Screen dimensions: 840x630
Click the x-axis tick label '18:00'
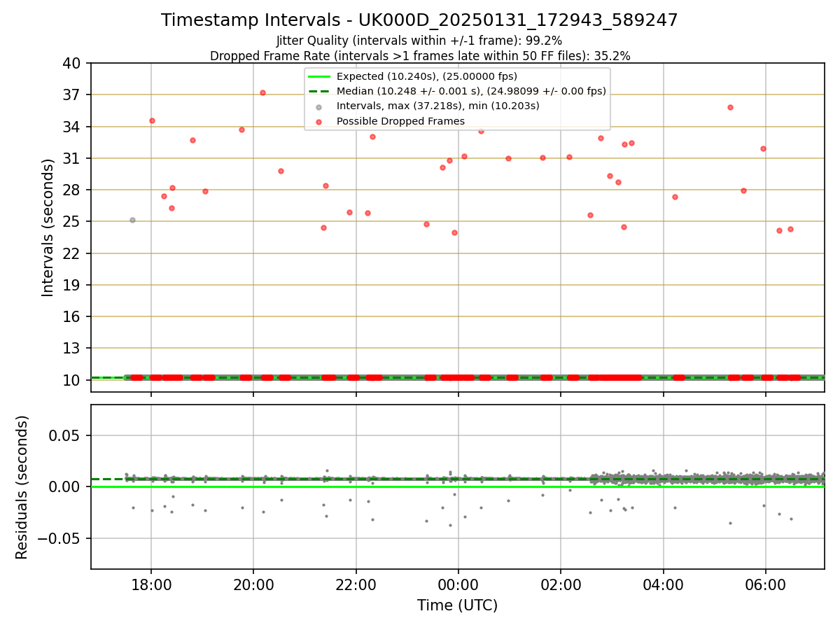[x=151, y=585]
